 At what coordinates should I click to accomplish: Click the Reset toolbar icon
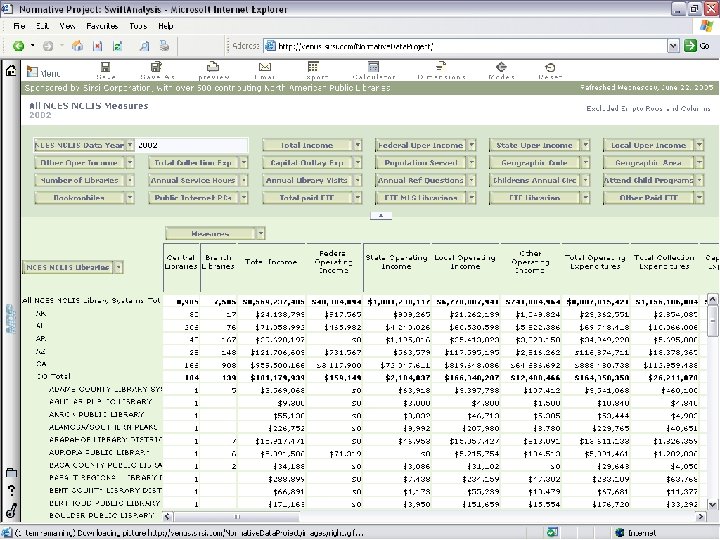pos(550,68)
